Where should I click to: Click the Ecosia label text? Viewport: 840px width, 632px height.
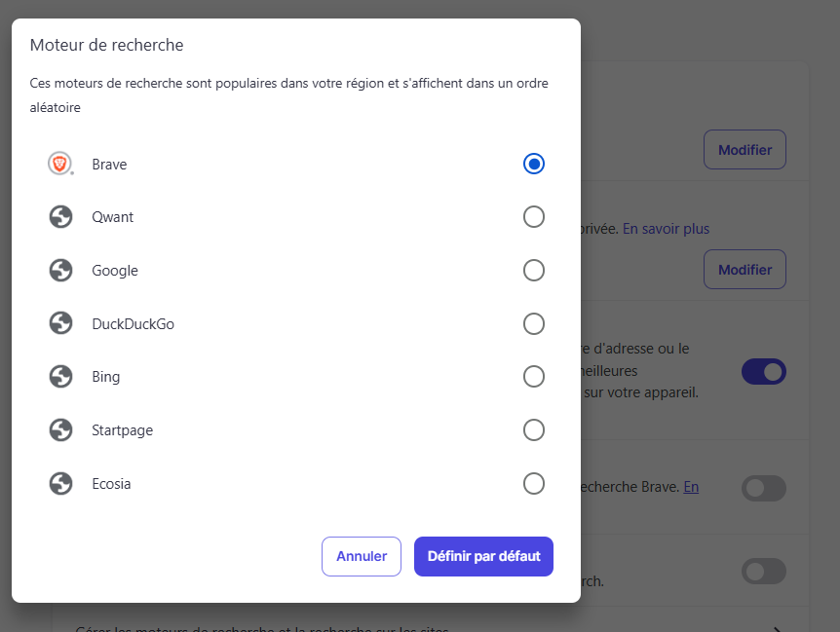point(111,483)
